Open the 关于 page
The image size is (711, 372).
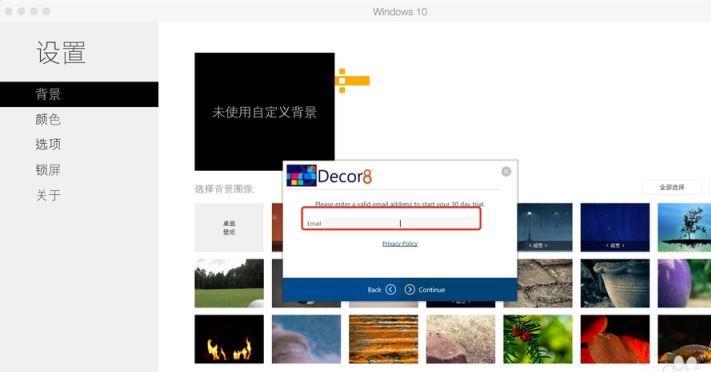click(48, 195)
